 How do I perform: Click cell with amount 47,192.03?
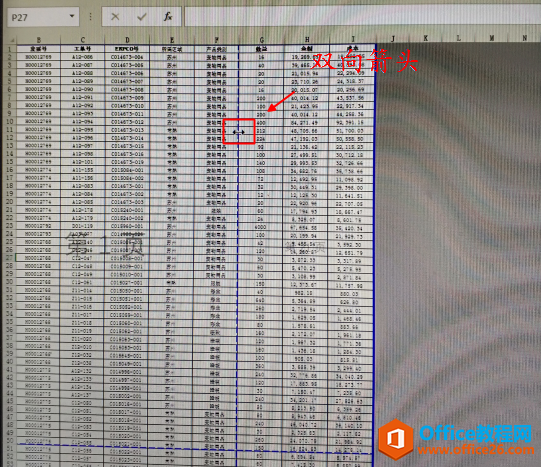pos(306,139)
